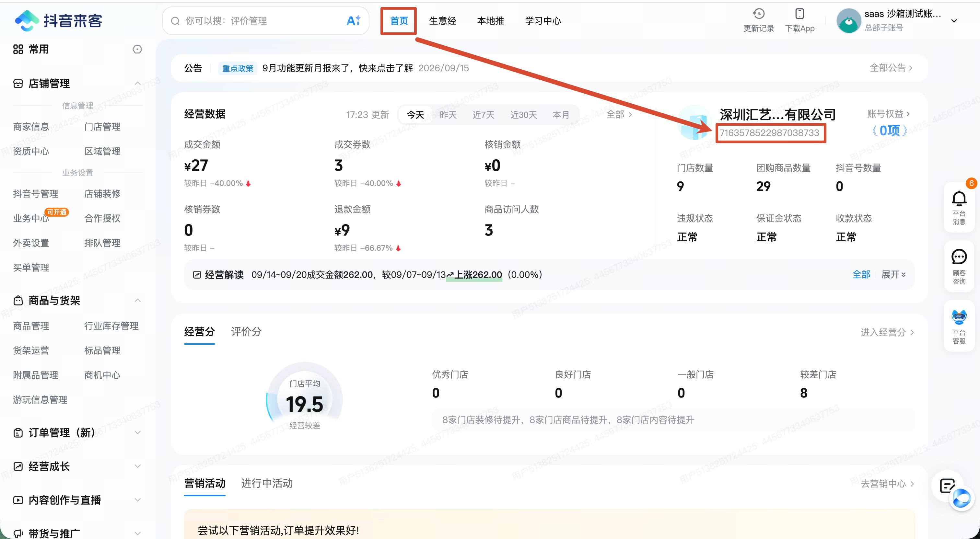Select the 营销活动 tab

click(x=205, y=483)
